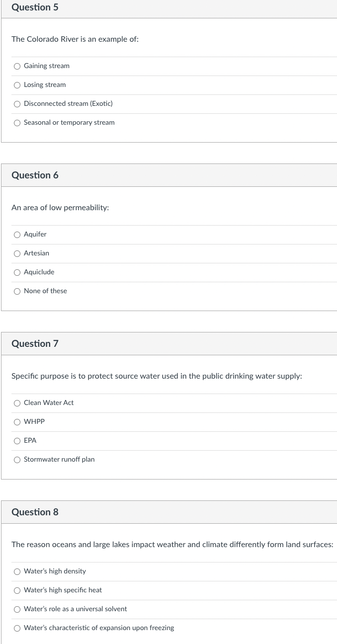337x644 pixels.
Task: Pick expansion upon freezing answer
Action: point(17,628)
